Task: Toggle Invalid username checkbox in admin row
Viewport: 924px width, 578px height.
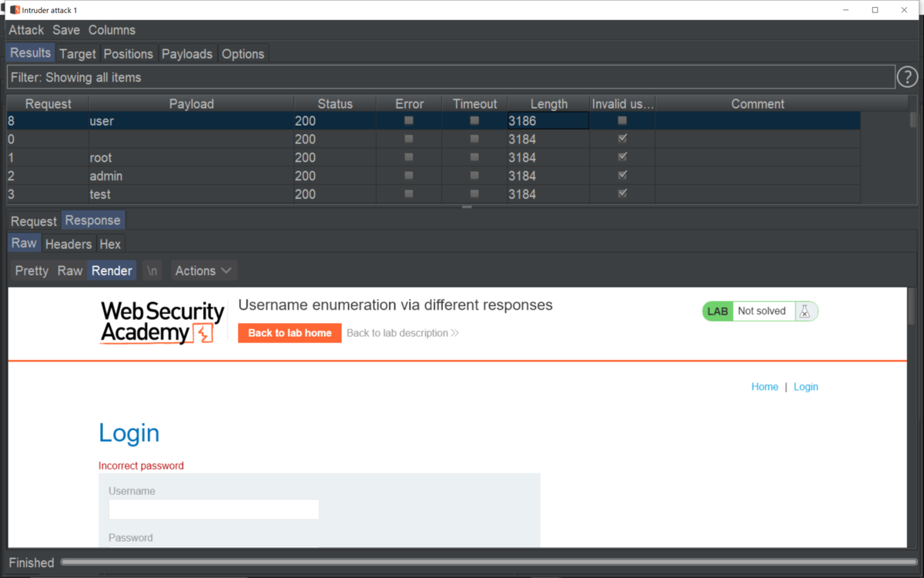Action: (x=622, y=176)
